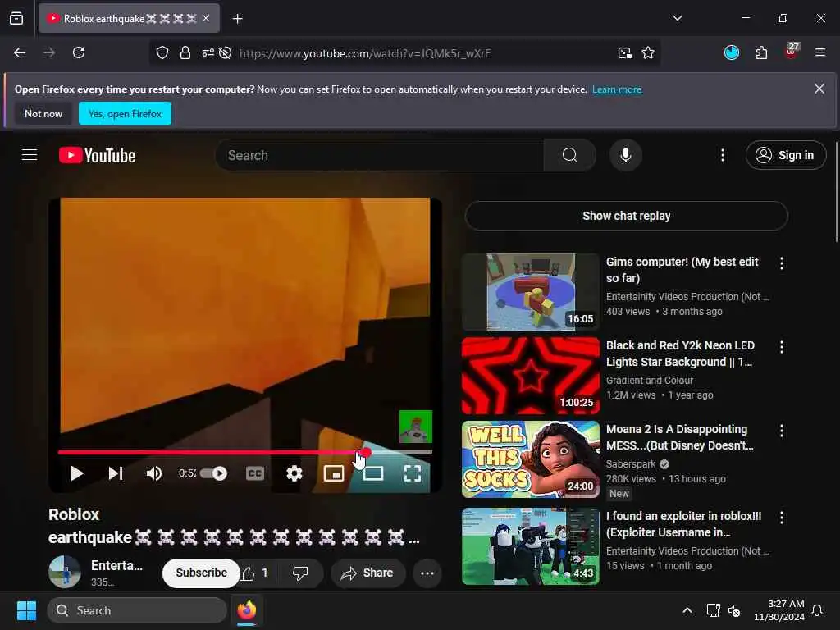Open Firefox application menu
Image resolution: width=840 pixels, height=630 pixels.
click(820, 52)
